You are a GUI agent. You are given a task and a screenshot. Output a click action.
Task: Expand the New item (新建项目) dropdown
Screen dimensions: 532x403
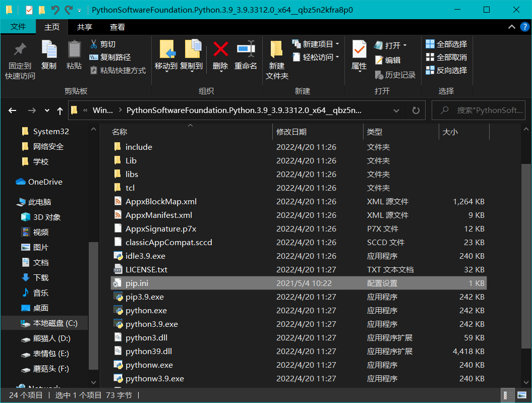click(x=337, y=44)
